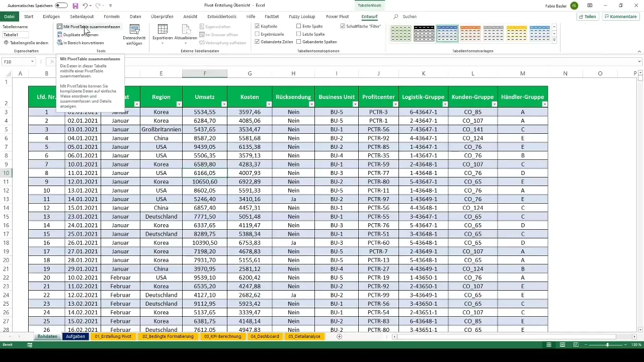
Task: Expand the formula bar chevron
Action: (639, 62)
